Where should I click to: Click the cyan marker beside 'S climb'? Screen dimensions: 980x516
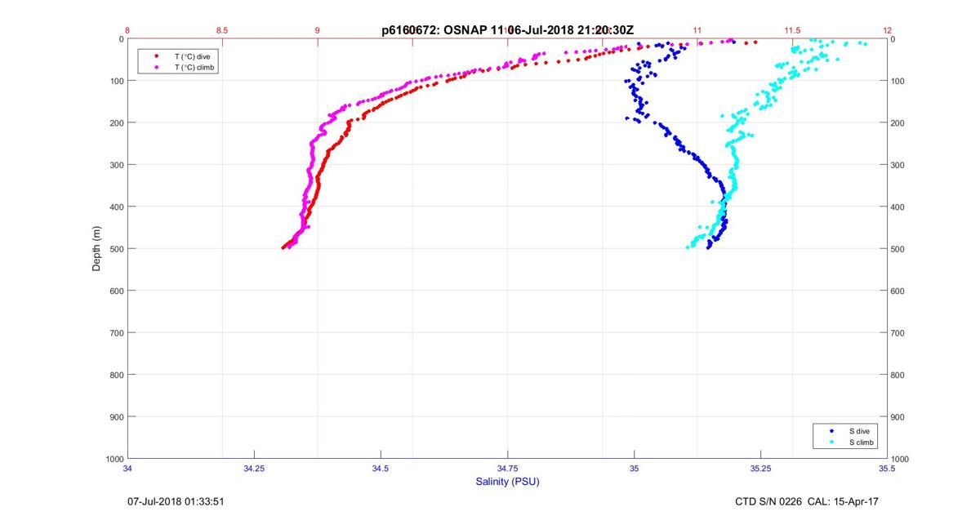pyautogui.click(x=831, y=443)
